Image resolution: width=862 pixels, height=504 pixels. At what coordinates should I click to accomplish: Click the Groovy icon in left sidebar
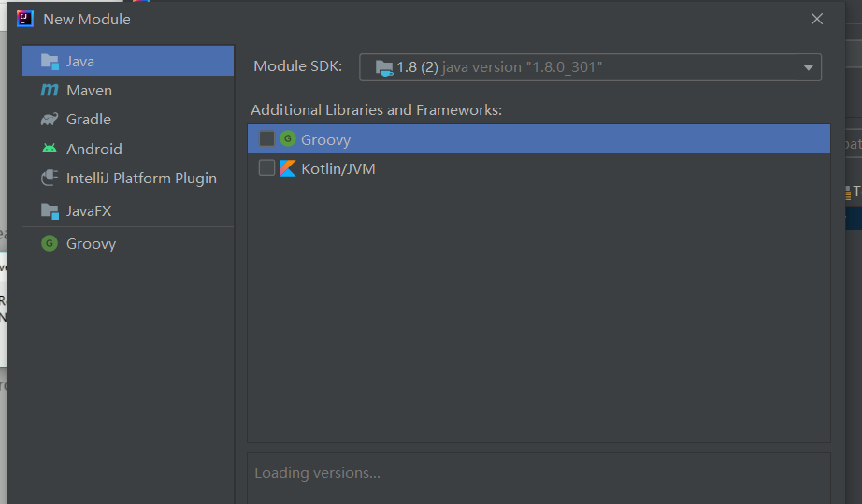[x=50, y=243]
